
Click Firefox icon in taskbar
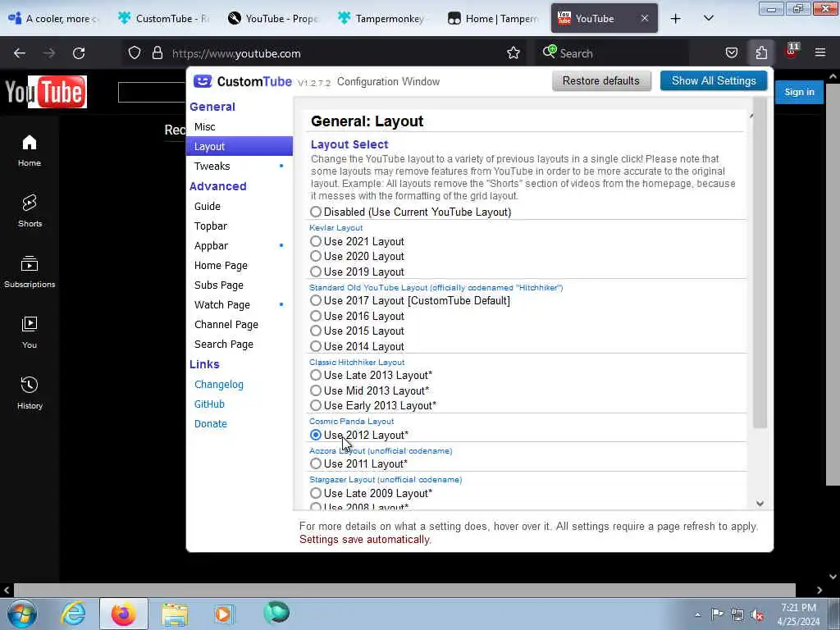tap(123, 614)
